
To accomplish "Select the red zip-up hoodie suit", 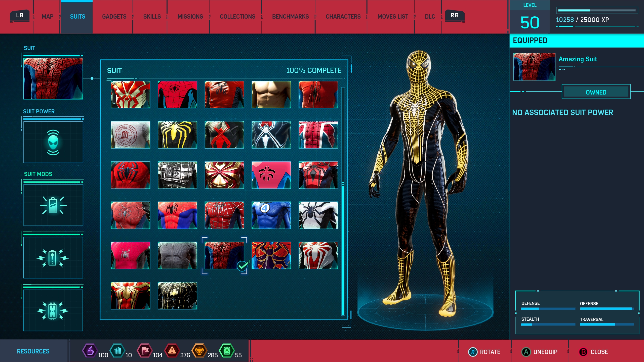I will tap(318, 95).
